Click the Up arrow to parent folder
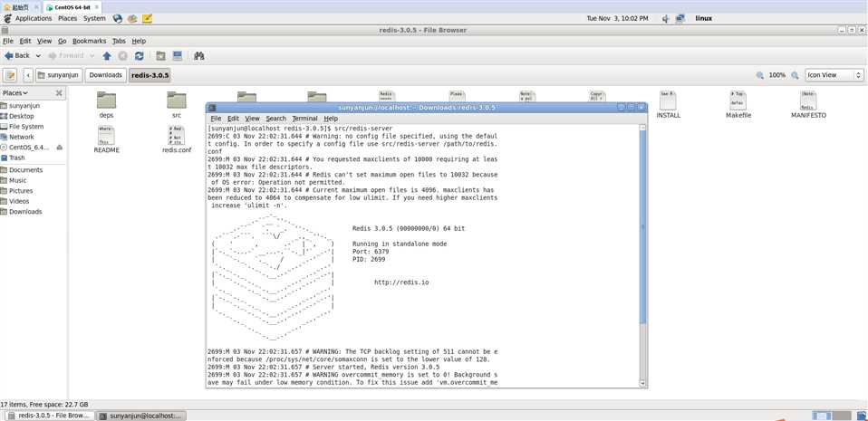Image resolution: width=868 pixels, height=421 pixels. (x=107, y=56)
